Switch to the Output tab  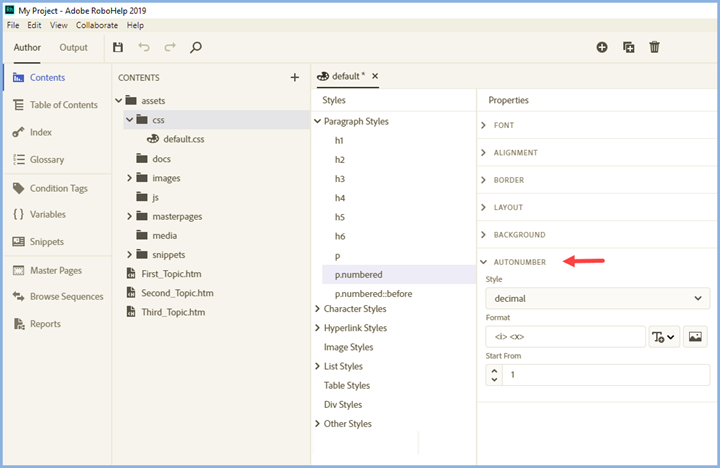point(73,47)
